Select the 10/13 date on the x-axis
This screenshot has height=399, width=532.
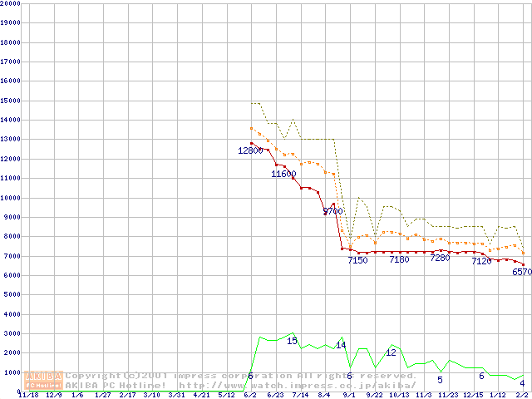399,395
